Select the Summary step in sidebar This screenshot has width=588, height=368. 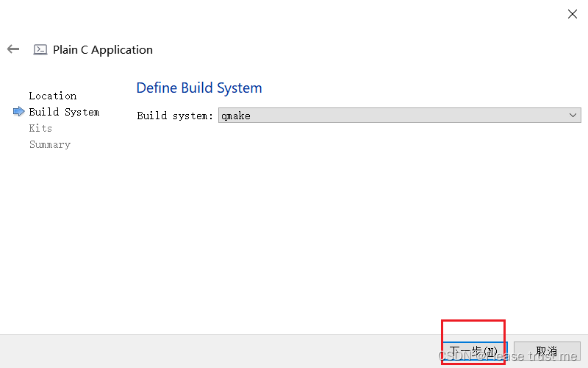tap(50, 144)
